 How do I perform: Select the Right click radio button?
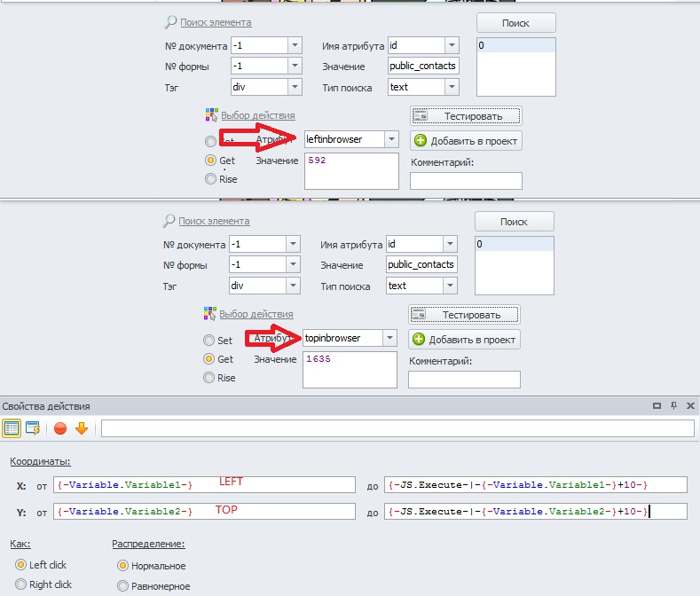tap(20, 584)
